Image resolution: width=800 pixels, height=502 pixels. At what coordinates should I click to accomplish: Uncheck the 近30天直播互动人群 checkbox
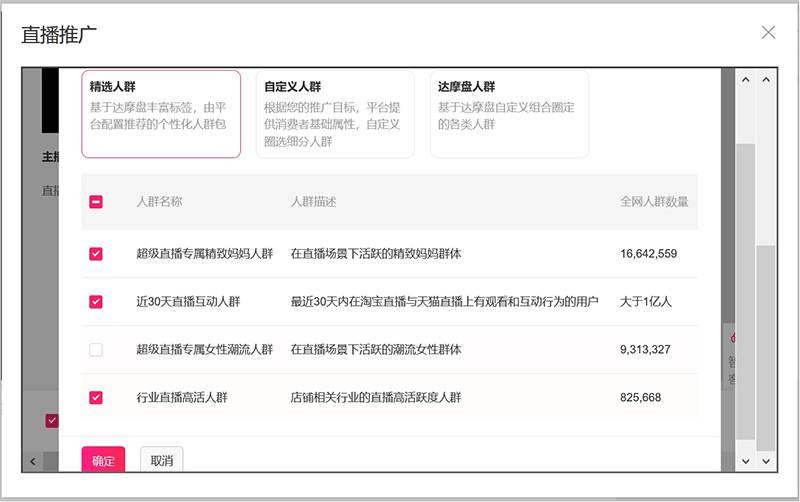tap(96, 301)
